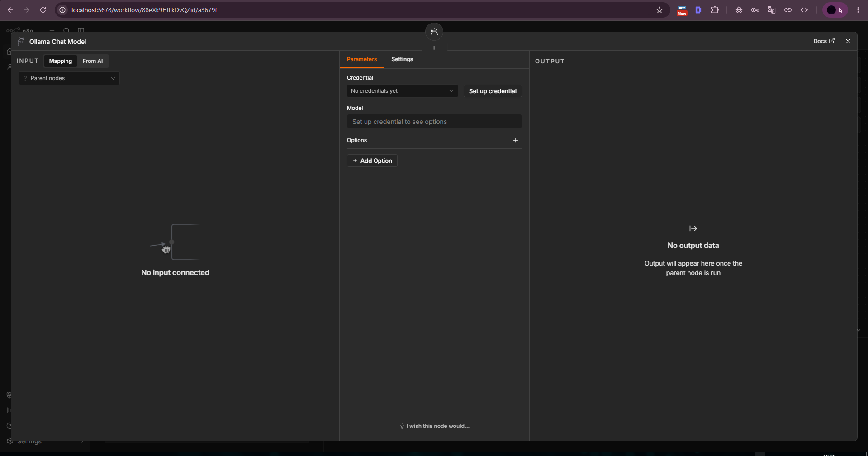Screen dimensions: 868x456
Task: Click the Options section label
Action: click(x=356, y=140)
